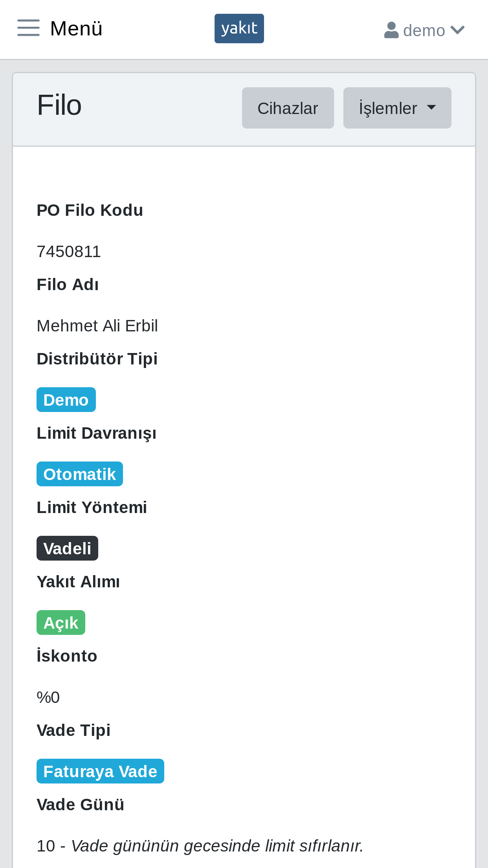The image size is (488, 868).
Task: Click the Demo distributor badge
Action: 66,400
